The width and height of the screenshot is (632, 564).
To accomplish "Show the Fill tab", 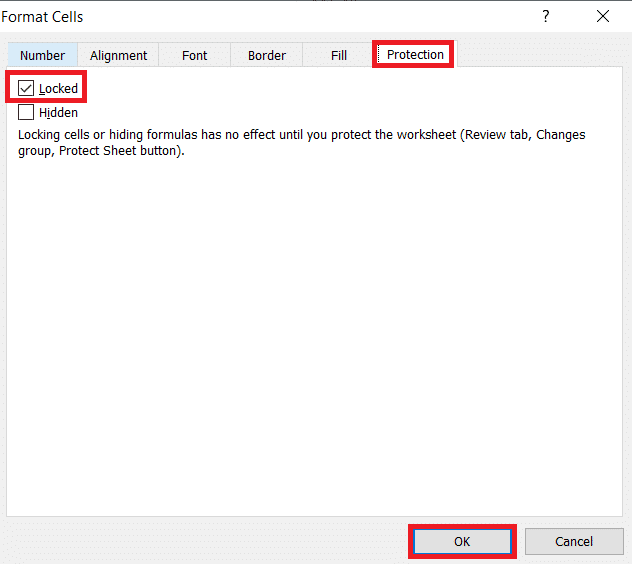I will click(339, 56).
